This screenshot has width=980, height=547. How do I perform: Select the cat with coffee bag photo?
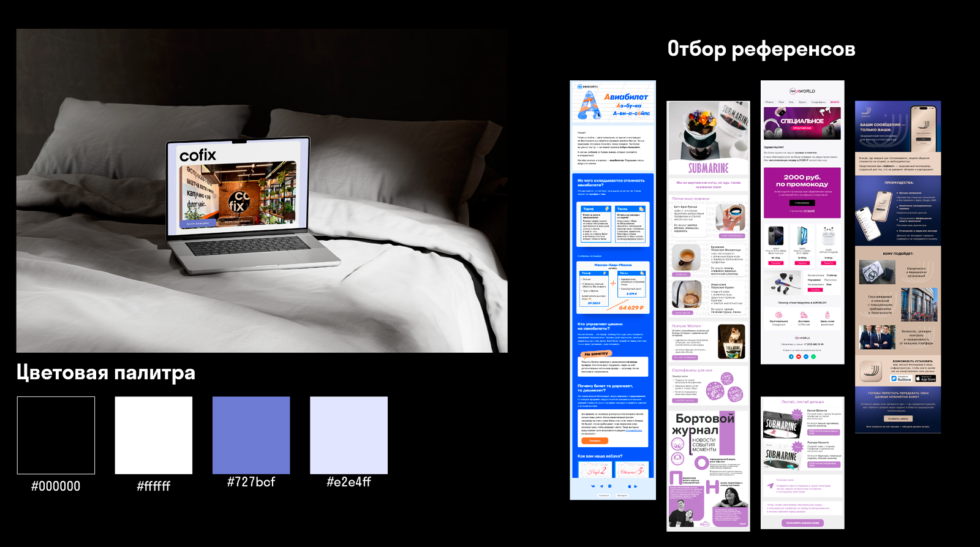coord(731,341)
